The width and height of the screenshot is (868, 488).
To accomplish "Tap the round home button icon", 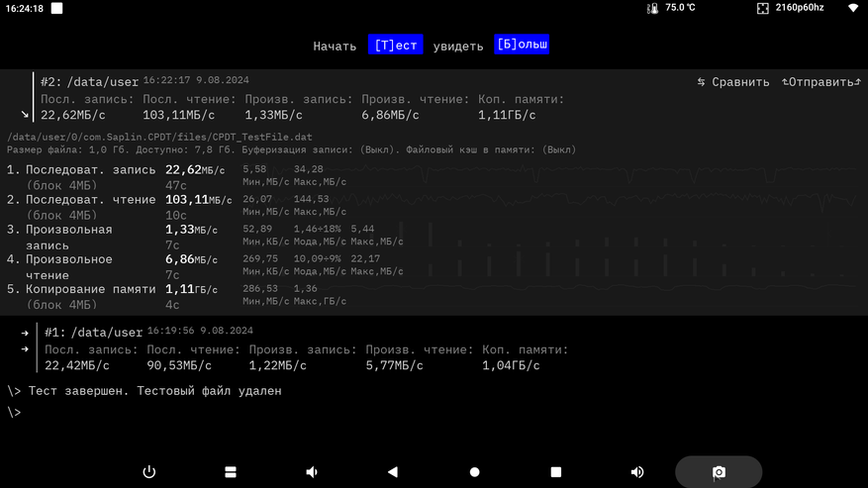I will pyautogui.click(x=474, y=472).
